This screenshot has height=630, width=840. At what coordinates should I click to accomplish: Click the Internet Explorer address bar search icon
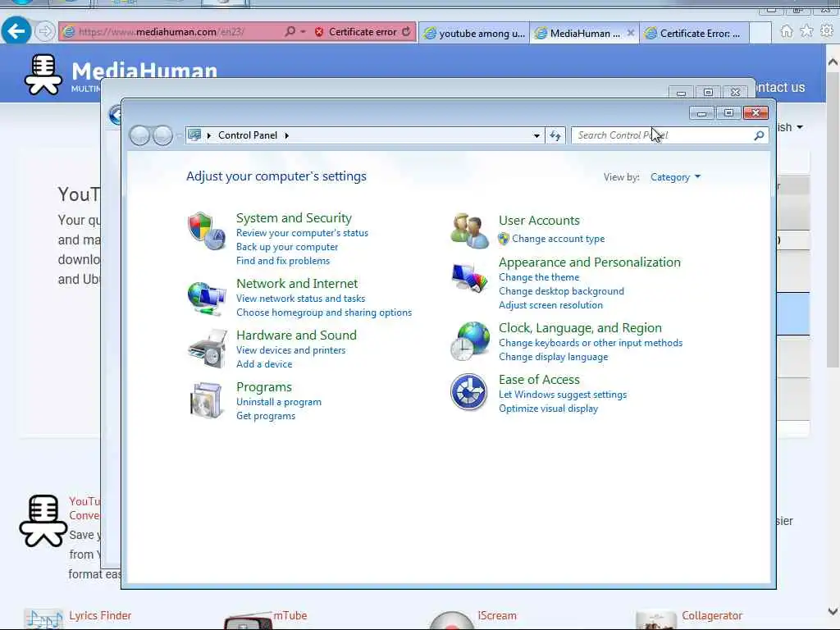pos(290,32)
